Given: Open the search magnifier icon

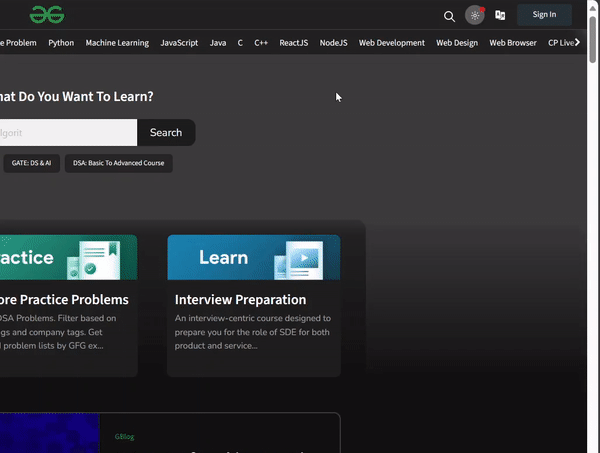Looking at the screenshot, I should click(449, 16).
